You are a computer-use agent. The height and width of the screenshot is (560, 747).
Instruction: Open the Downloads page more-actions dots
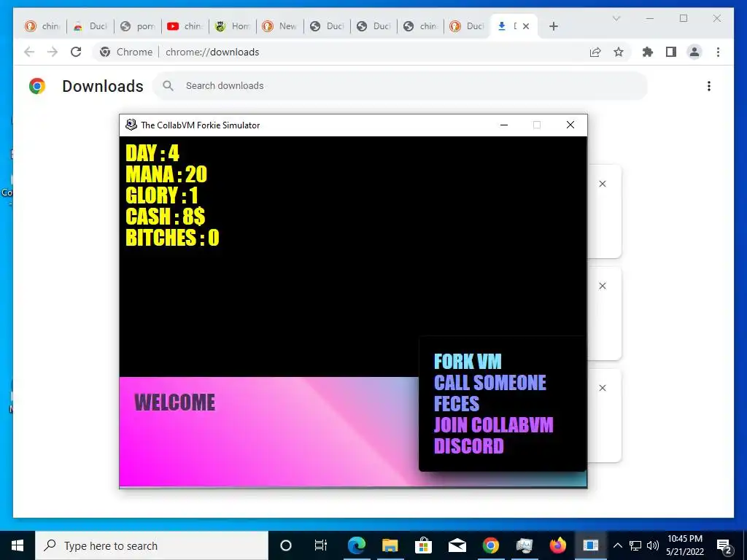tap(709, 86)
